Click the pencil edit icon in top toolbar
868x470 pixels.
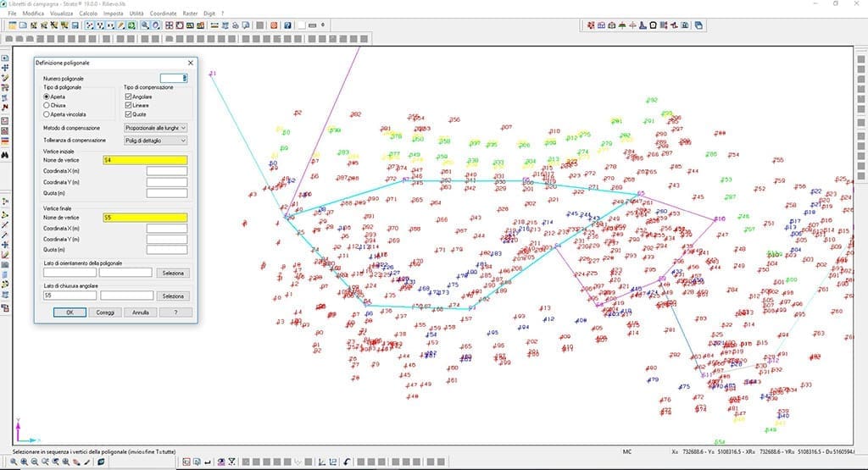[x=120, y=25]
